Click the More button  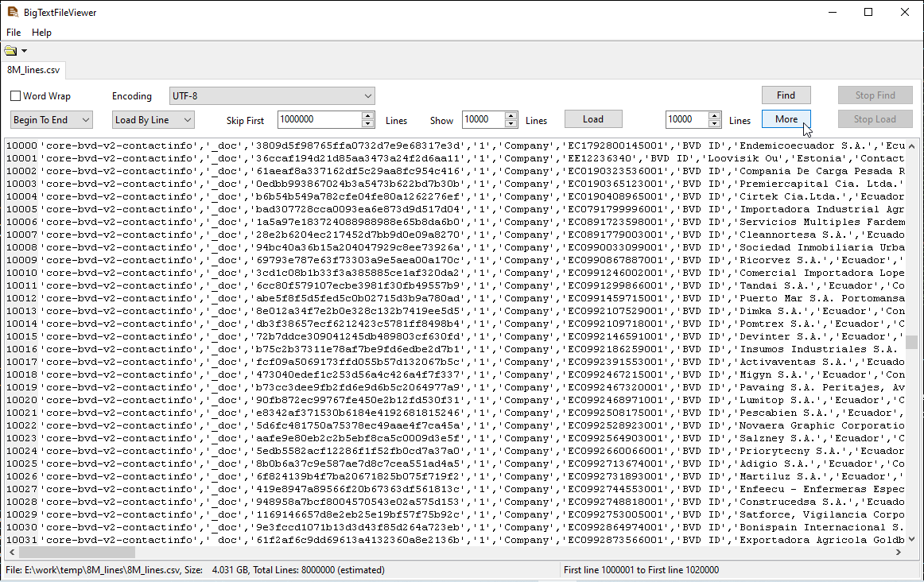[x=786, y=119]
